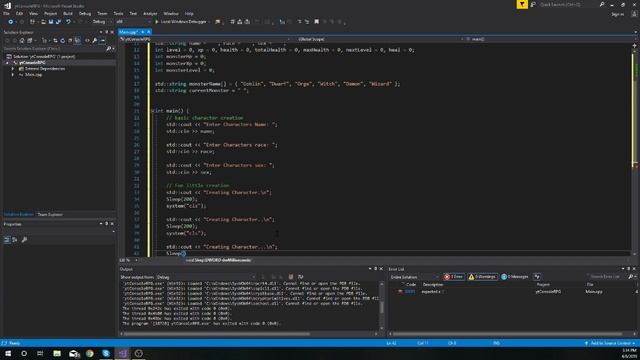Toggle the 1 Error filter button
640x360 pixels.
click(454, 277)
